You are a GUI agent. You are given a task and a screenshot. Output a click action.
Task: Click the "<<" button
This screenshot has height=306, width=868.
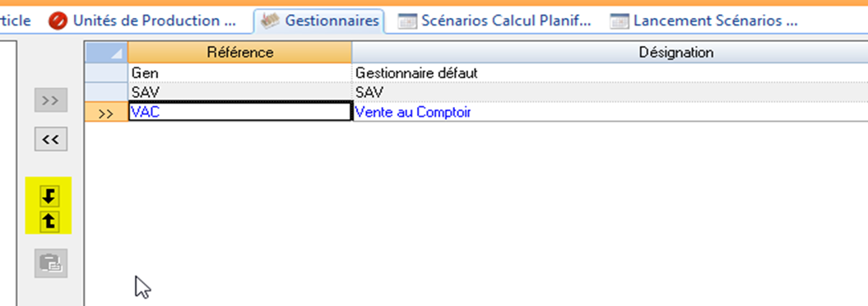coord(50,140)
